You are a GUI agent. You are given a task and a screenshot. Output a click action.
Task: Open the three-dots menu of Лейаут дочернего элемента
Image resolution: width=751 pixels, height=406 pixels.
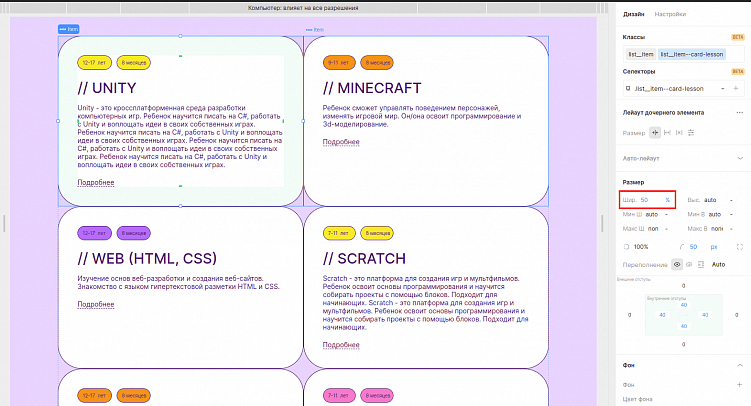tap(740, 113)
